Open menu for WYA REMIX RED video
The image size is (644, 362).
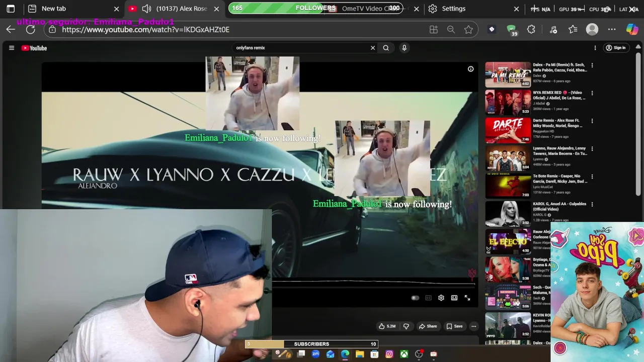pyautogui.click(x=592, y=93)
